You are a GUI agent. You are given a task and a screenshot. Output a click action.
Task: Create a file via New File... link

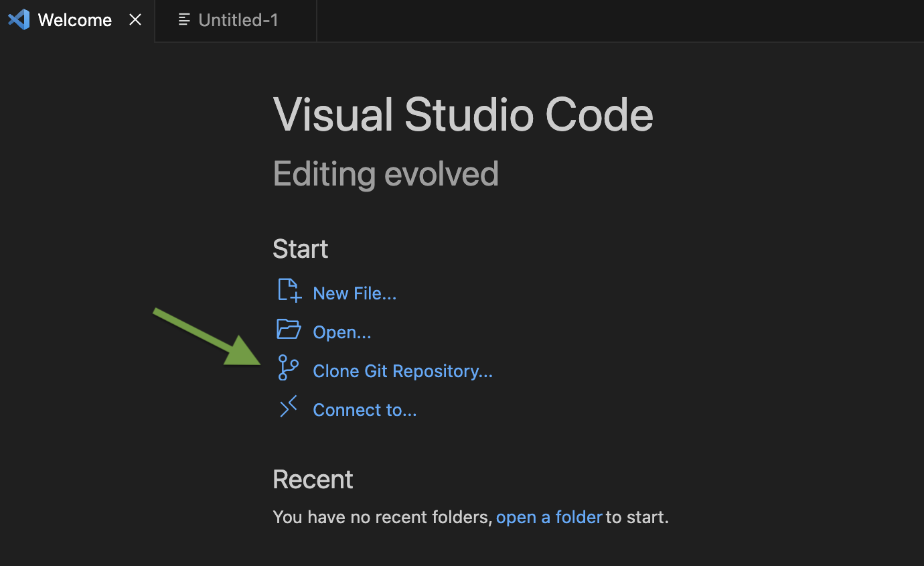354,293
